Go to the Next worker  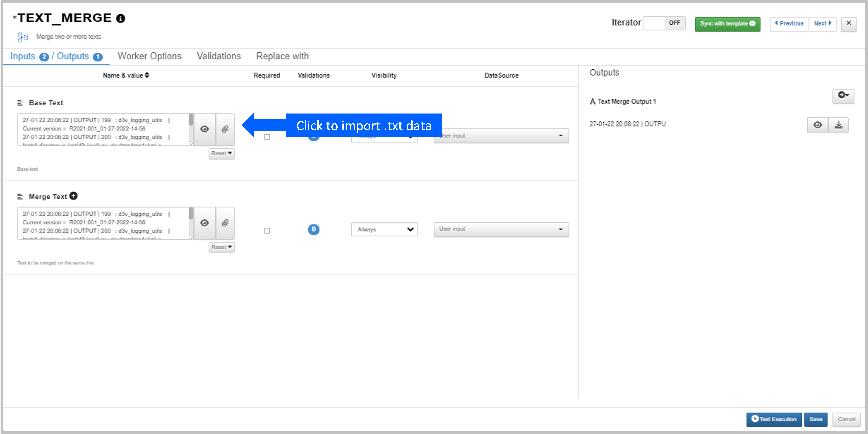point(823,24)
